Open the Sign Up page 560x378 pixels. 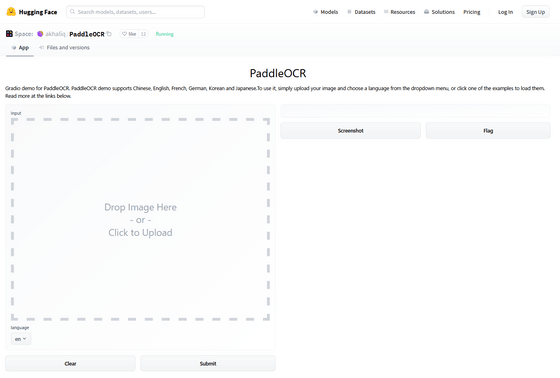click(x=535, y=12)
